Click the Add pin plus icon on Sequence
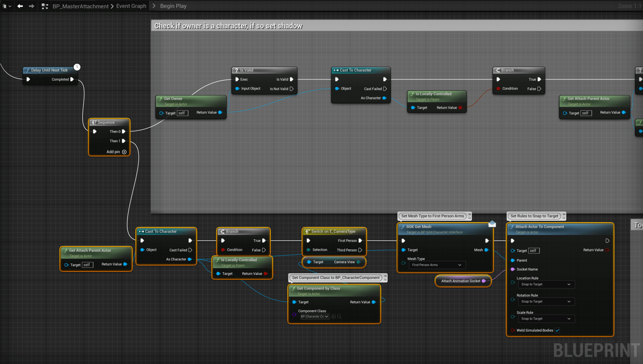Viewport: 643px width, 364px height. 124,152
